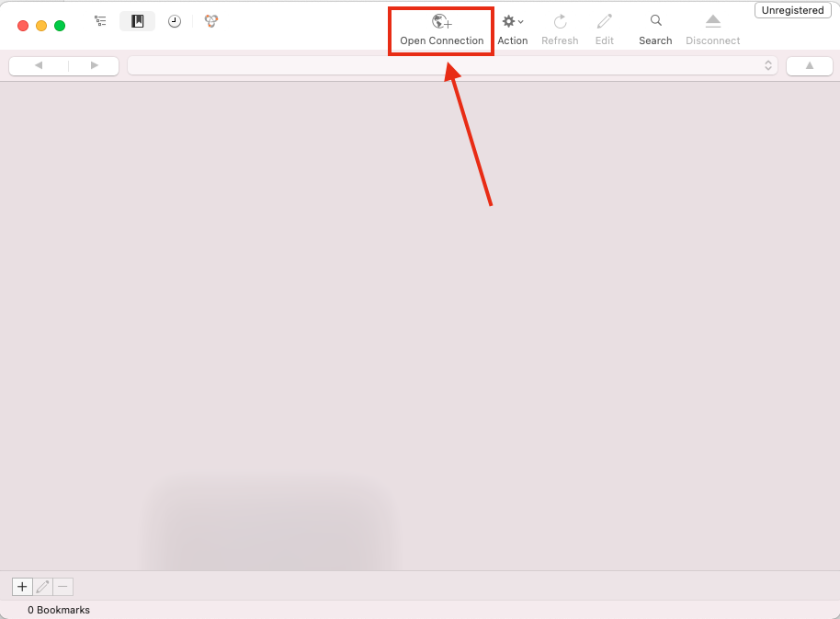
Task: Add a new bookmark with plus button
Action: (22, 587)
